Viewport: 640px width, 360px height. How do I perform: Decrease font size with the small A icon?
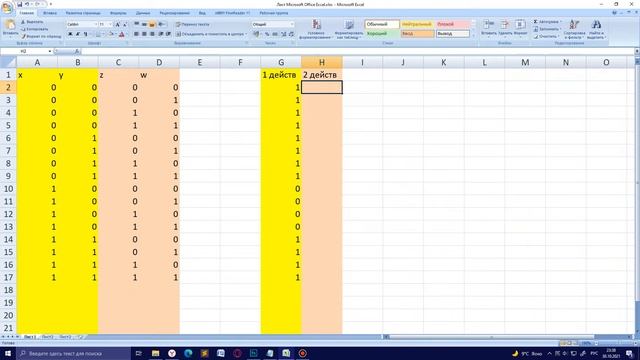tap(125, 24)
